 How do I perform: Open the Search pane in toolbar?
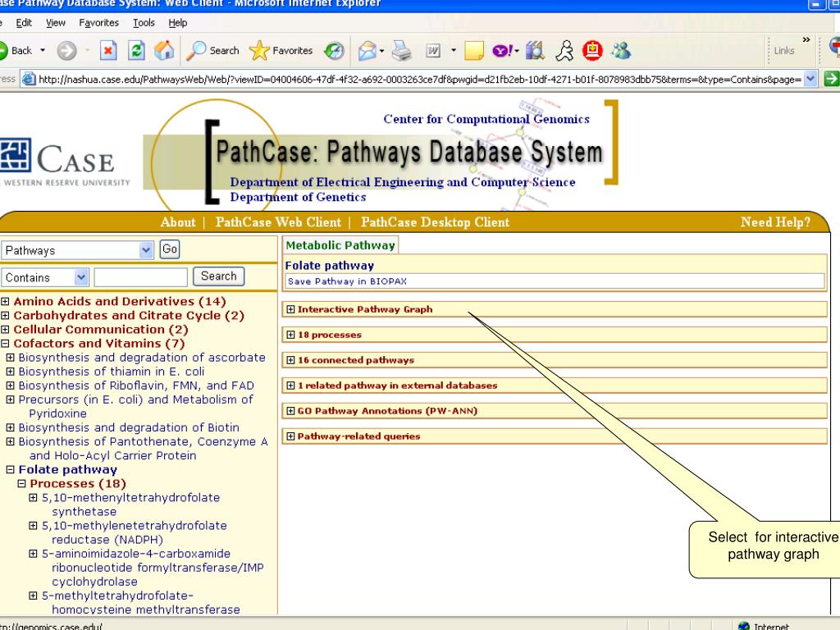[x=212, y=50]
